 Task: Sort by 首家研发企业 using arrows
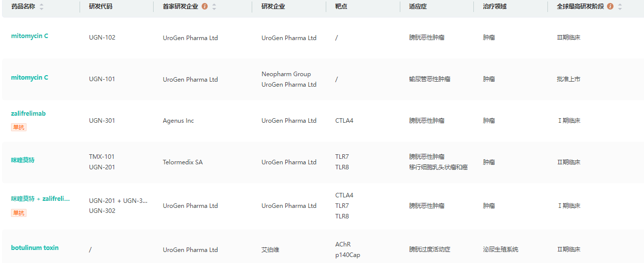point(214,7)
